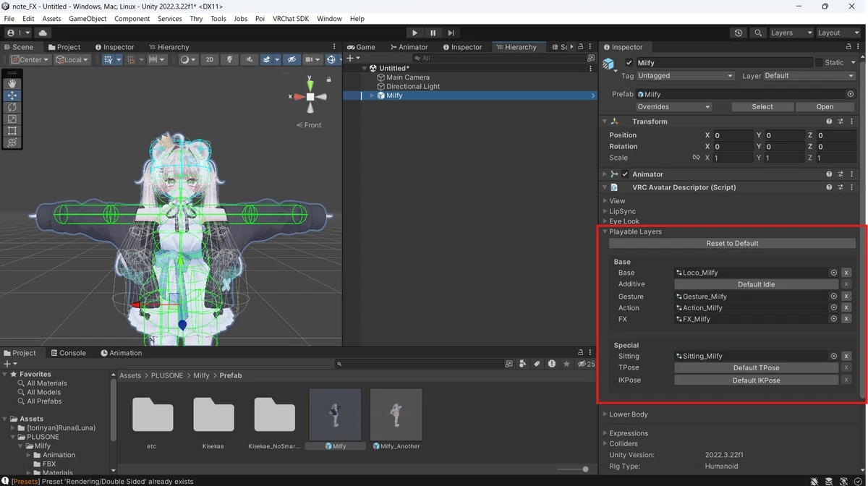Open the prefab Overrides dropdown
The width and height of the screenshot is (868, 486).
click(x=673, y=106)
